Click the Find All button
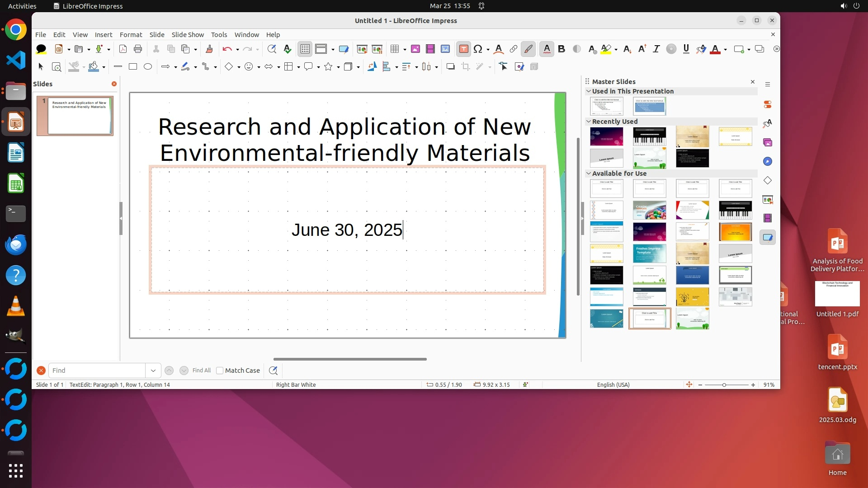868x488 pixels. [x=201, y=371]
